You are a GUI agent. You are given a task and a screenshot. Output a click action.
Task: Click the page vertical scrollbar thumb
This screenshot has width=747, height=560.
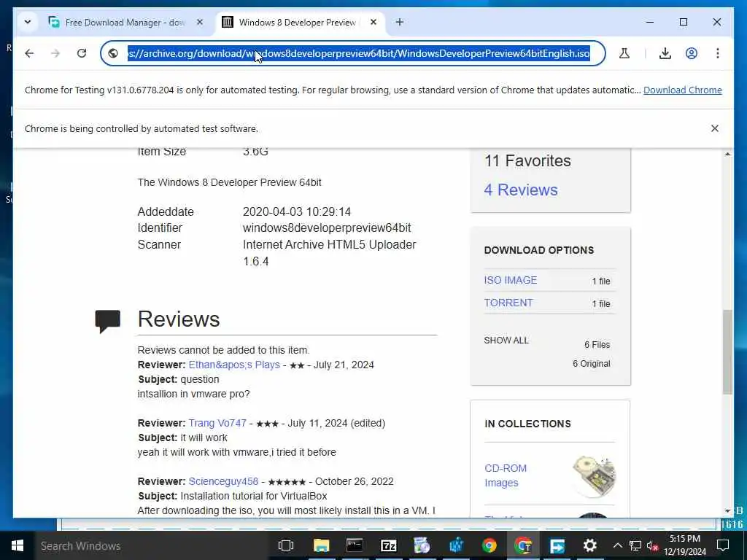coord(727,352)
